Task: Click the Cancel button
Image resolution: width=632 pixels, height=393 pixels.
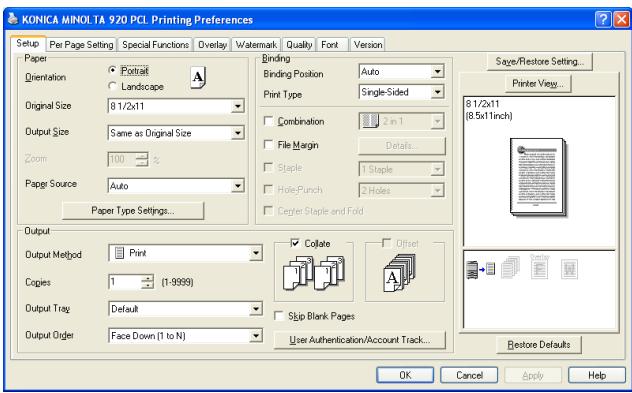Action: (469, 375)
